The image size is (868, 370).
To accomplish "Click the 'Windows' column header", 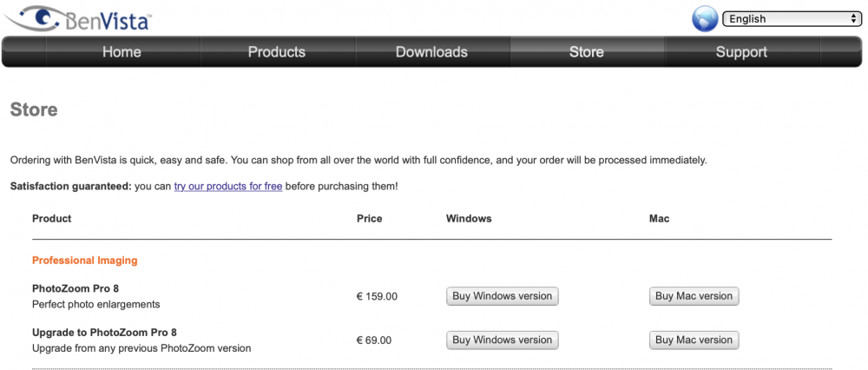I will 469,218.
